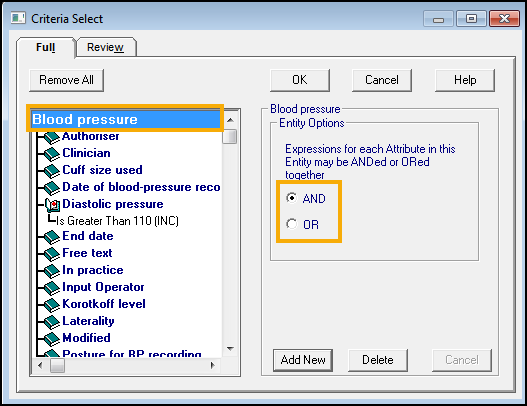Image resolution: width=527 pixels, height=406 pixels.
Task: Select Is Greater Than 110 (INC) expression
Action: (x=118, y=221)
